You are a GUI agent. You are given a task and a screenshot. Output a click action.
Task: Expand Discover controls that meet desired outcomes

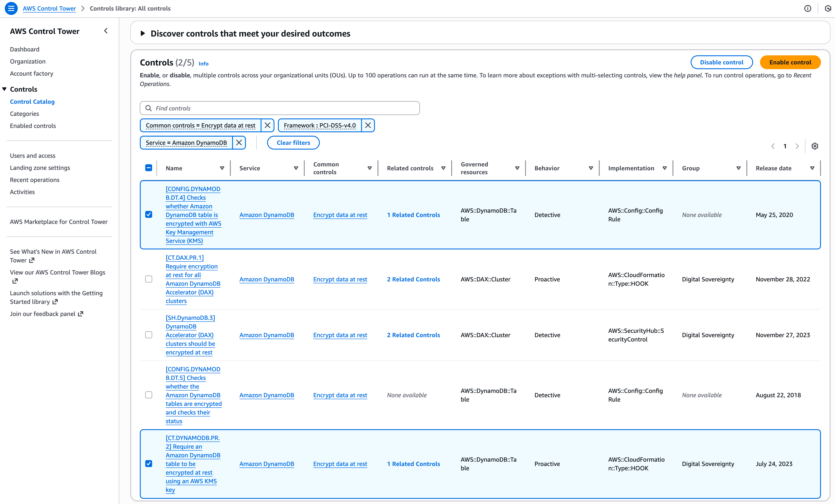point(143,33)
